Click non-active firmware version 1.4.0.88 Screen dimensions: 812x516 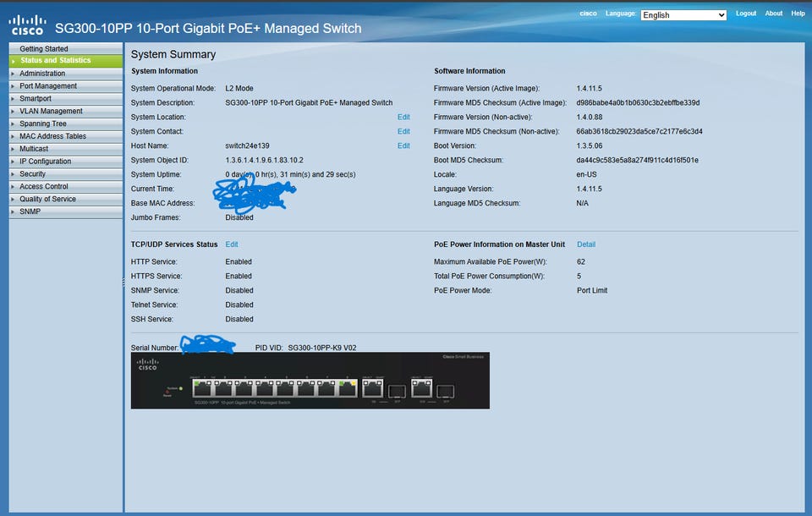pyautogui.click(x=589, y=117)
